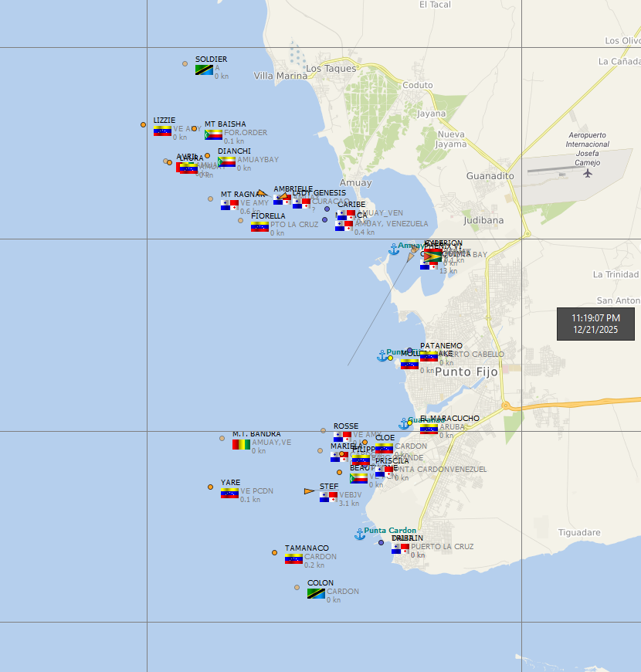The width and height of the screenshot is (641, 672).
Task: Click the STEF vessel Panama flag
Action: [x=329, y=497]
